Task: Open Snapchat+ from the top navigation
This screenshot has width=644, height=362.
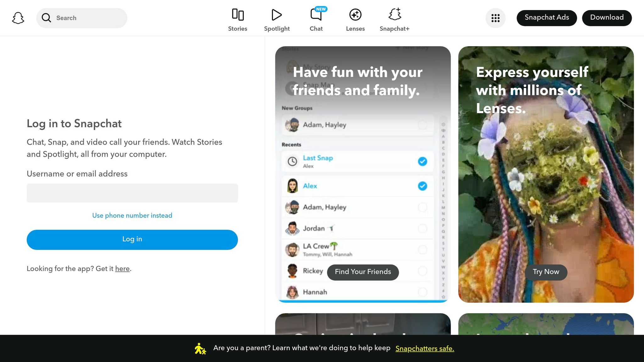Action: (x=394, y=20)
